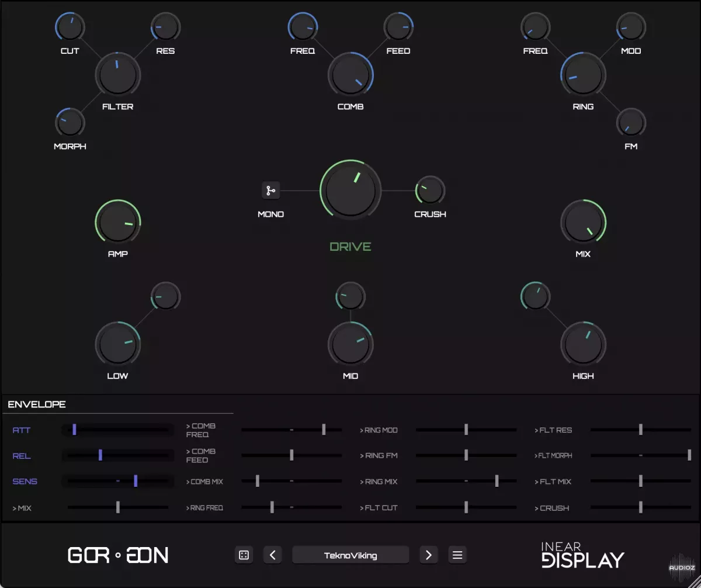The height and width of the screenshot is (588, 701).
Task: Click the Ring main knob
Action: tap(583, 75)
